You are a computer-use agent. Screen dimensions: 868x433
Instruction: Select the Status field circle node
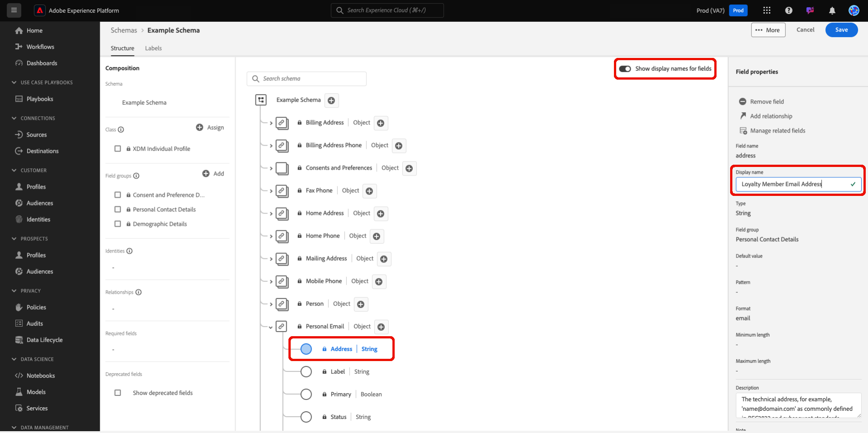pyautogui.click(x=306, y=417)
